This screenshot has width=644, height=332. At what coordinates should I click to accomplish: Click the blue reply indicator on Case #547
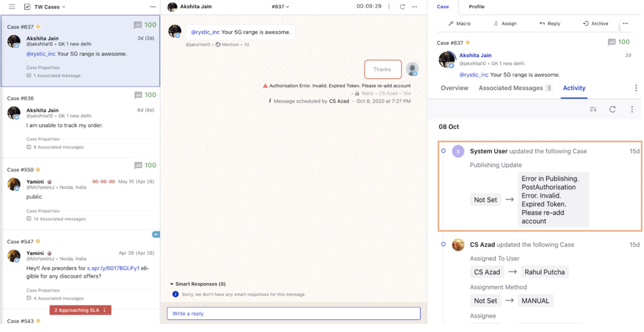pos(156,235)
